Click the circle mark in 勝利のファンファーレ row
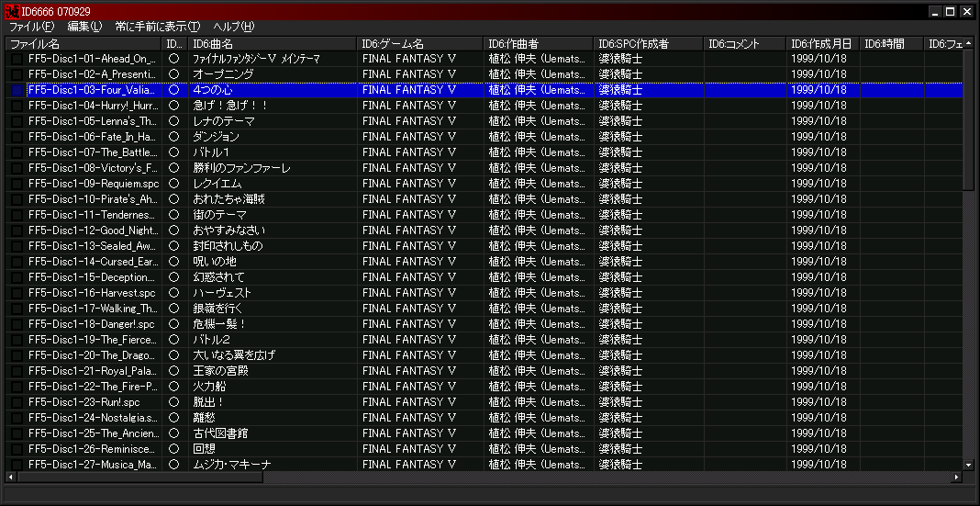Viewport: 980px width, 506px height. click(x=174, y=168)
